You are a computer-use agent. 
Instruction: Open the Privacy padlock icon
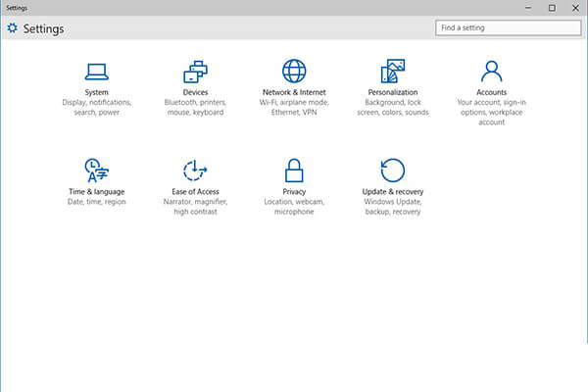[294, 171]
